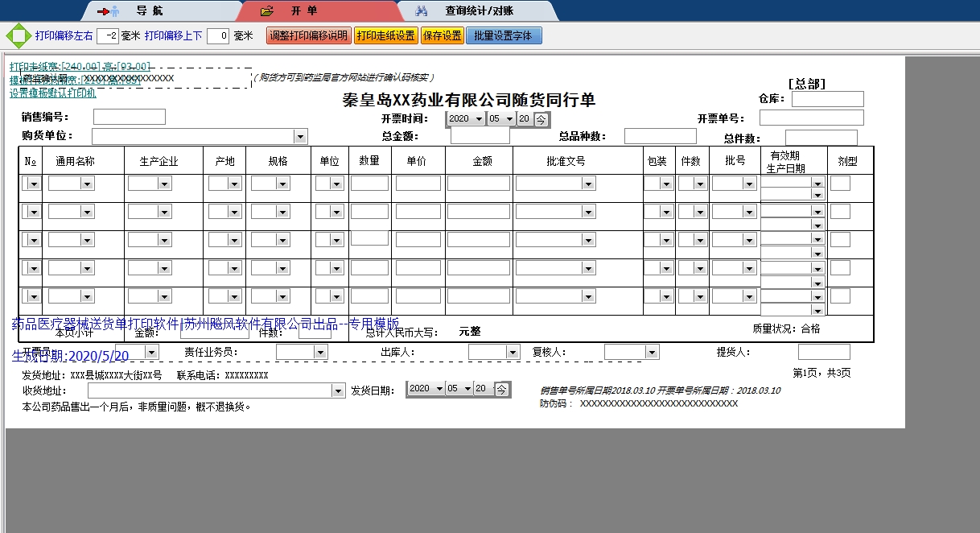Viewport: 980px width, 533px height.
Task: Open the 开票时间 year dropdown
Action: click(480, 119)
